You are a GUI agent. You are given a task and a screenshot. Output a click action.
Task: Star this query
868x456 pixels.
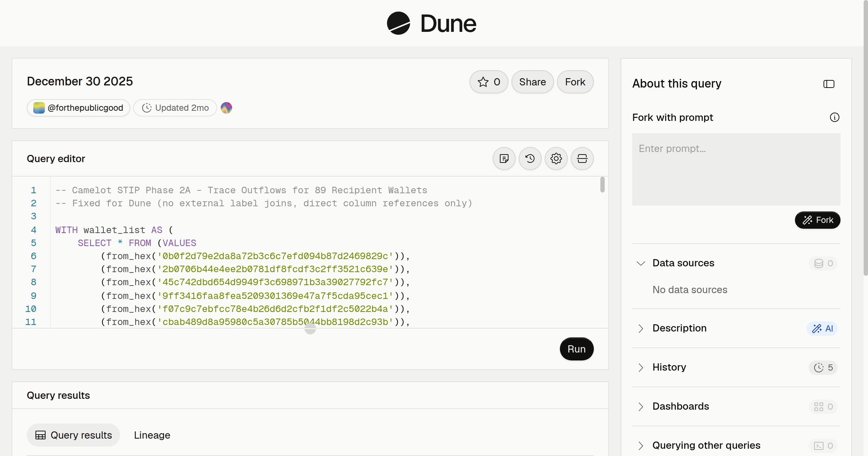pos(489,82)
